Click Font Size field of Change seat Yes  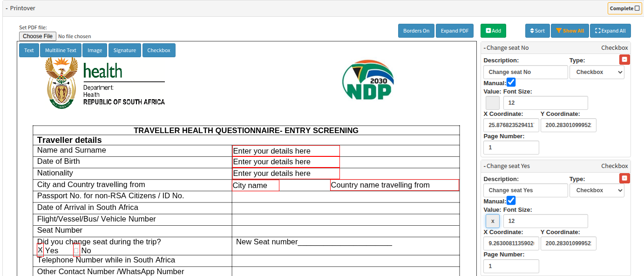pyautogui.click(x=546, y=221)
